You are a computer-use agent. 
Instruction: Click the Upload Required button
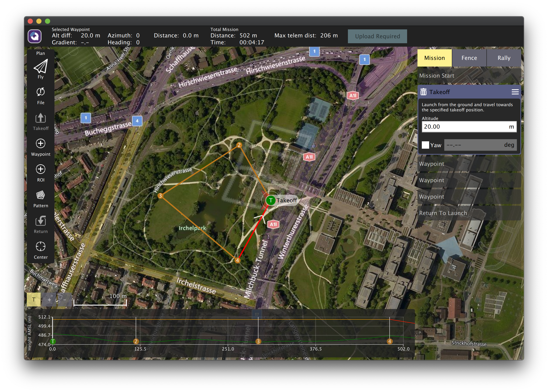(377, 37)
